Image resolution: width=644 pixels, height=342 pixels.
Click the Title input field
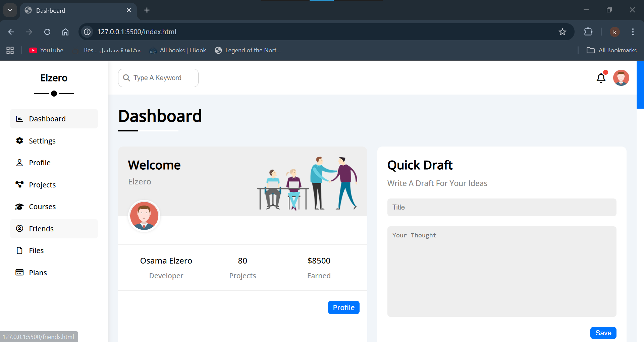point(501,207)
